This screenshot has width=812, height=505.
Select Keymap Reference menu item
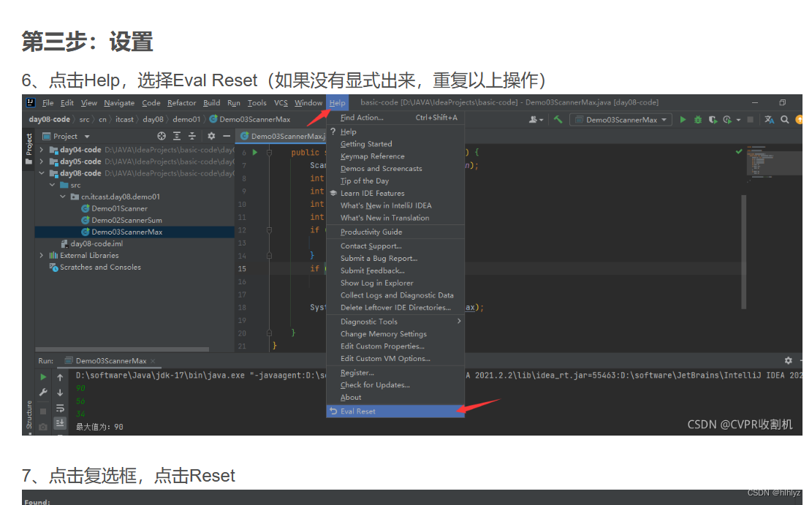click(x=395, y=156)
